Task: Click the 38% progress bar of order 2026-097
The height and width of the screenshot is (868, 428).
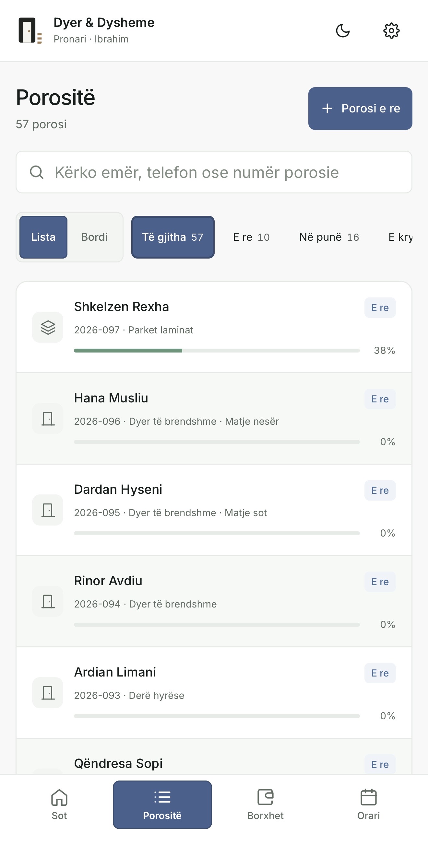Action: (x=217, y=351)
